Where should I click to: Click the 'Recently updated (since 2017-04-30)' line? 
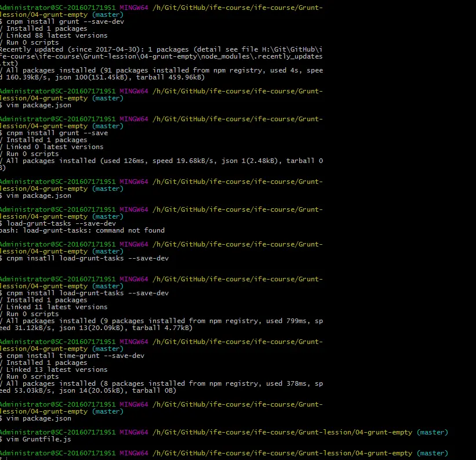[161, 49]
